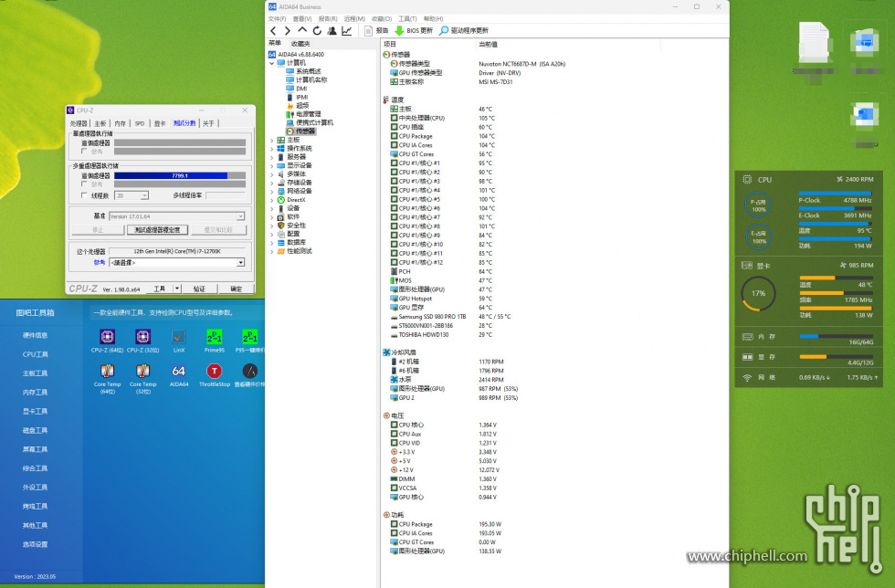Toggle the single-thread 参考 checkbox in CPU-Z
This screenshot has height=588, width=895.
point(84,152)
